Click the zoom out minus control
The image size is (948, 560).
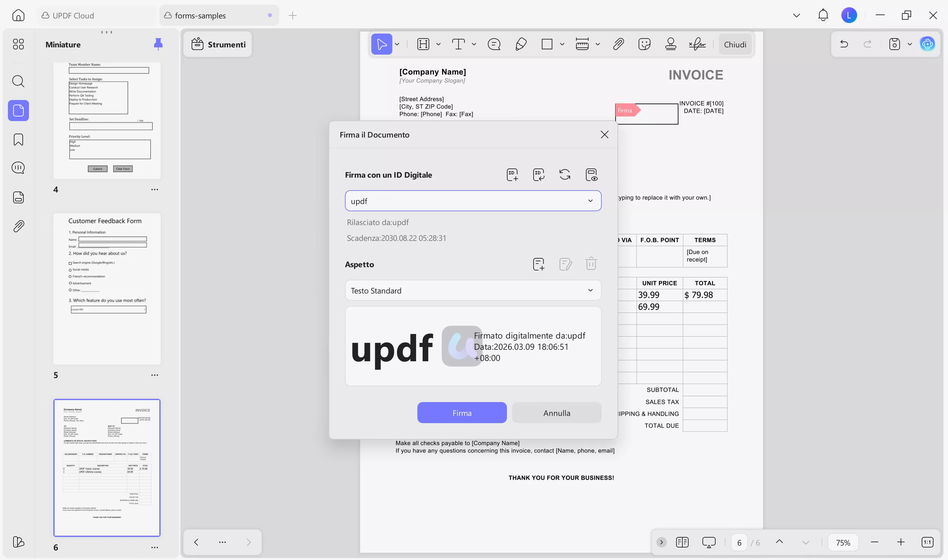coord(874,542)
